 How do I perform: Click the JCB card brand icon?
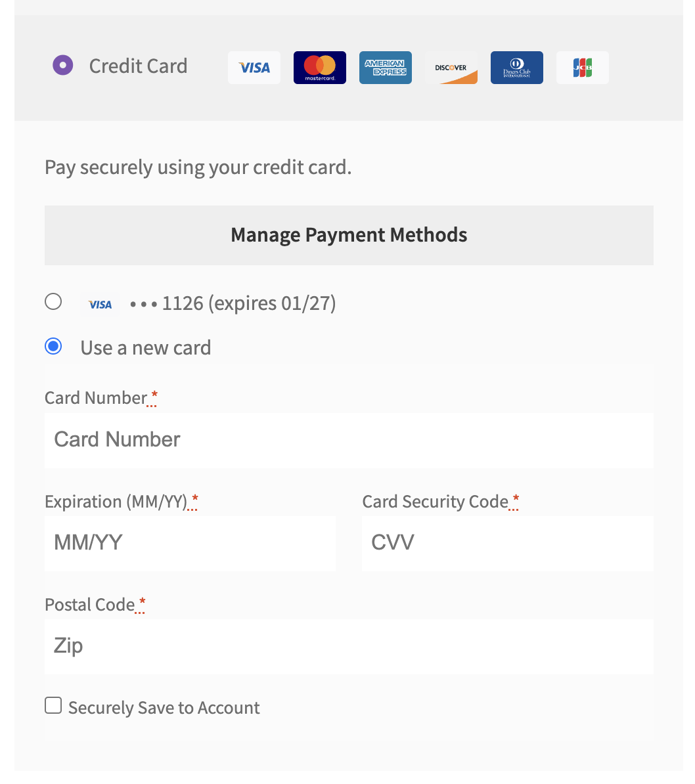pyautogui.click(x=582, y=68)
